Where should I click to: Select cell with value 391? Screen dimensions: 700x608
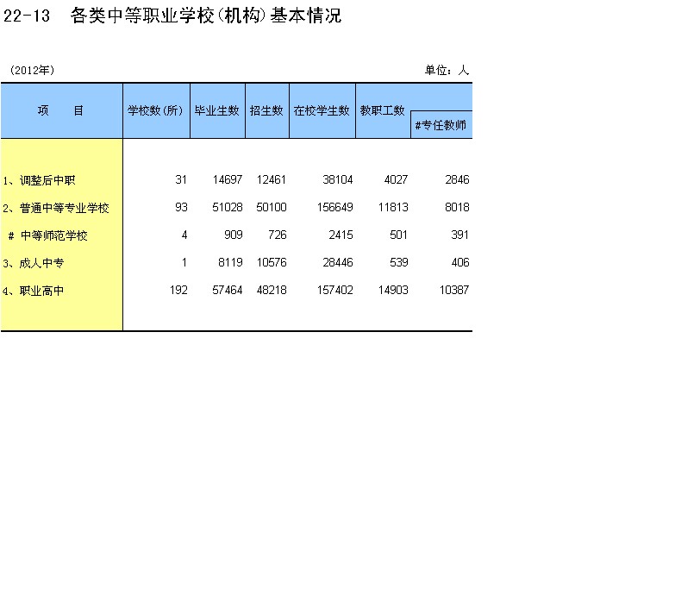click(x=459, y=235)
